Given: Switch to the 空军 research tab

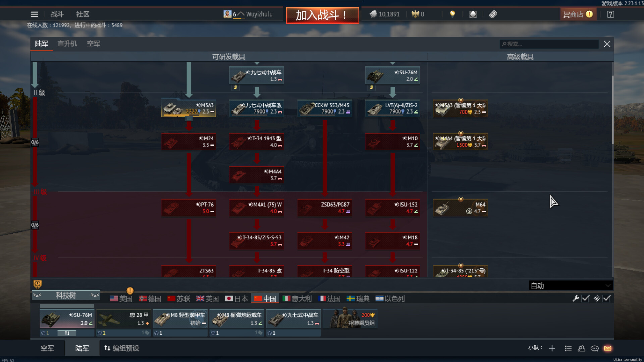Looking at the screenshot, I should tap(94, 44).
